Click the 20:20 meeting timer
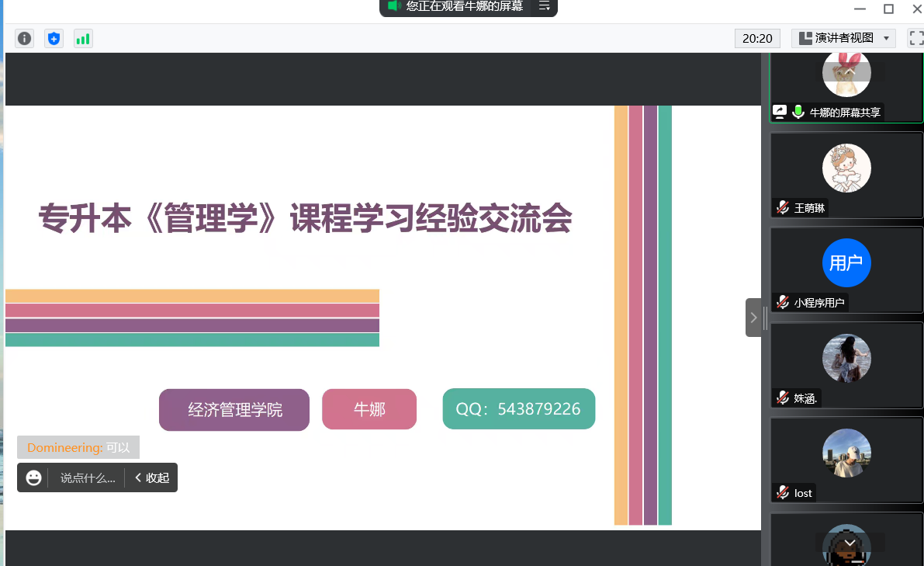This screenshot has height=566, width=924. 757,38
